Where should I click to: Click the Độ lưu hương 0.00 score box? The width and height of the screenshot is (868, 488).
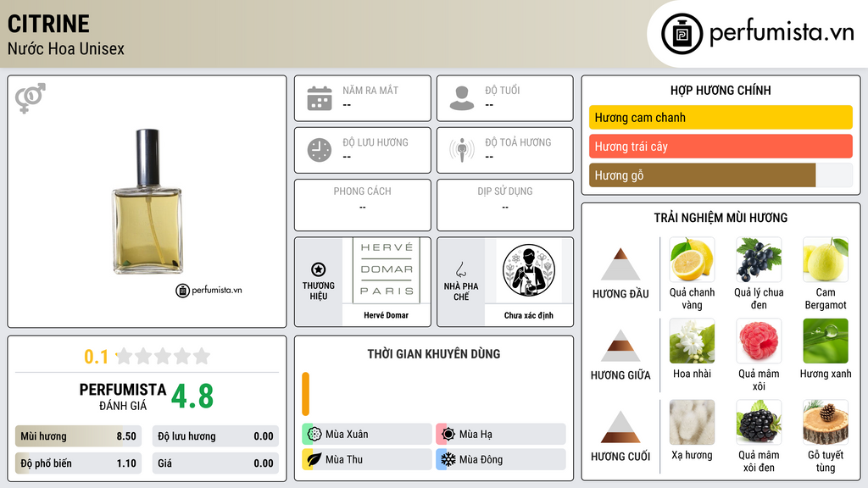point(215,436)
